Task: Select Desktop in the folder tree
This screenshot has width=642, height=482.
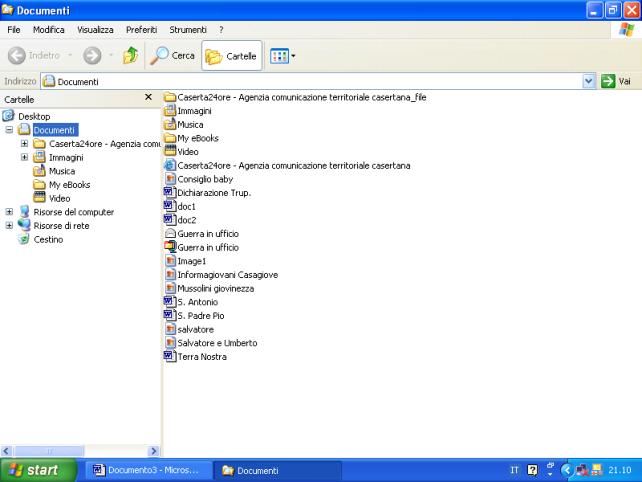Action: tap(34, 116)
